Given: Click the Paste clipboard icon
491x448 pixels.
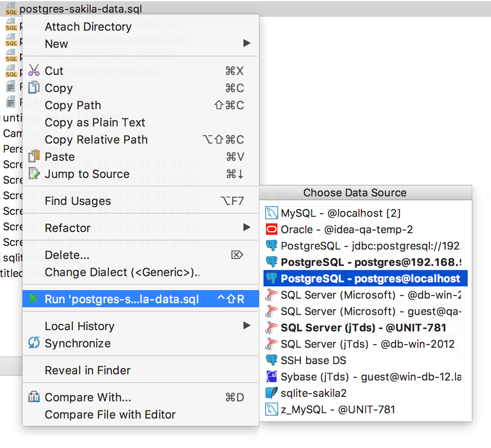Looking at the screenshot, I should (34, 157).
